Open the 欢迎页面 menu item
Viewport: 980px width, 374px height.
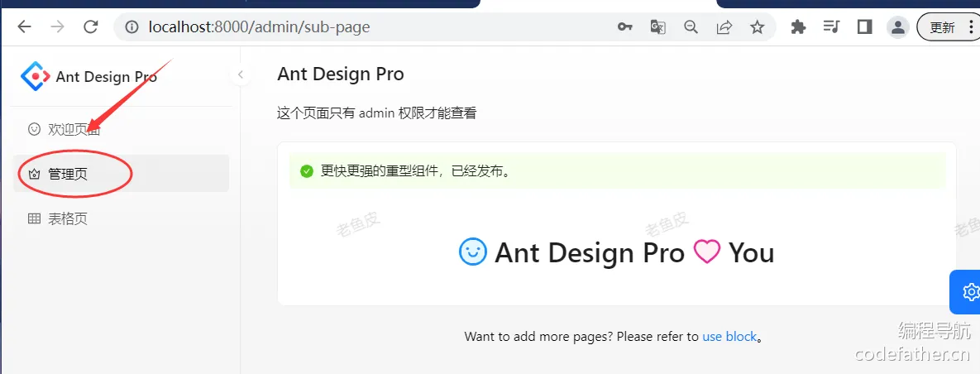point(122,129)
